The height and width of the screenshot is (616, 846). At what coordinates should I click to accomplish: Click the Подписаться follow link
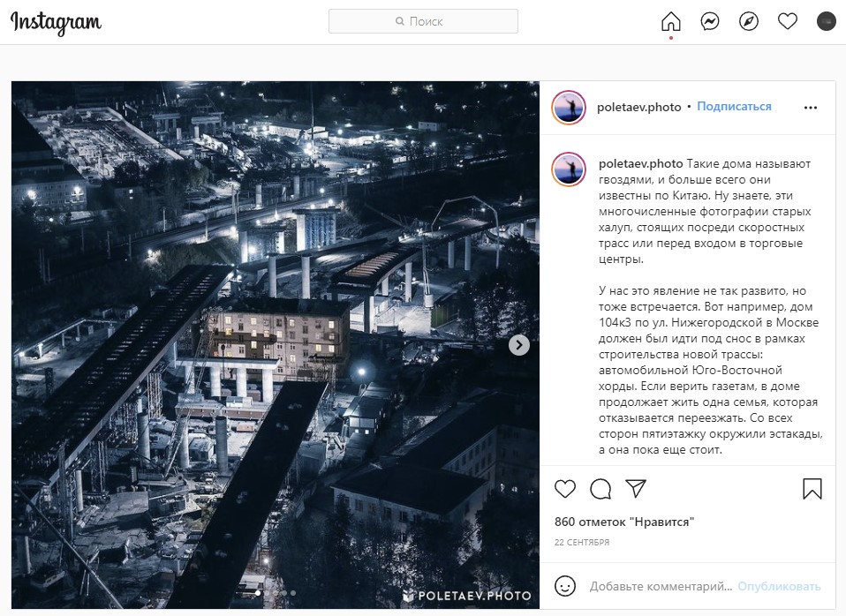coord(734,107)
